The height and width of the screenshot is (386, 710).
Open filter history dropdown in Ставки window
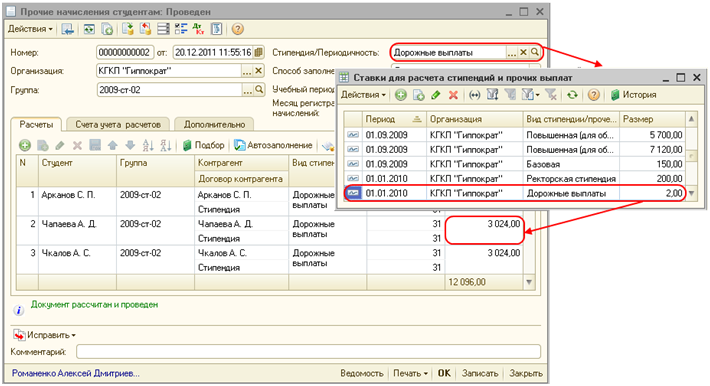coord(530,95)
